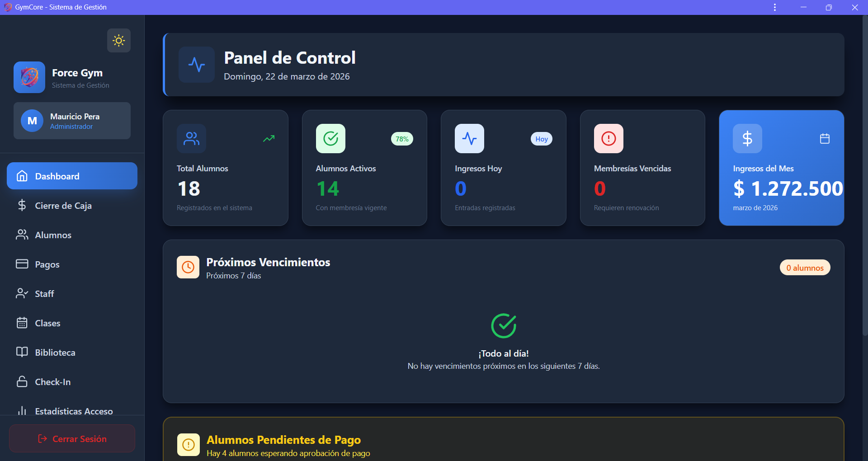Screen dimensions: 868x461
Task: Open the Cierre de Caja section
Action: point(63,205)
